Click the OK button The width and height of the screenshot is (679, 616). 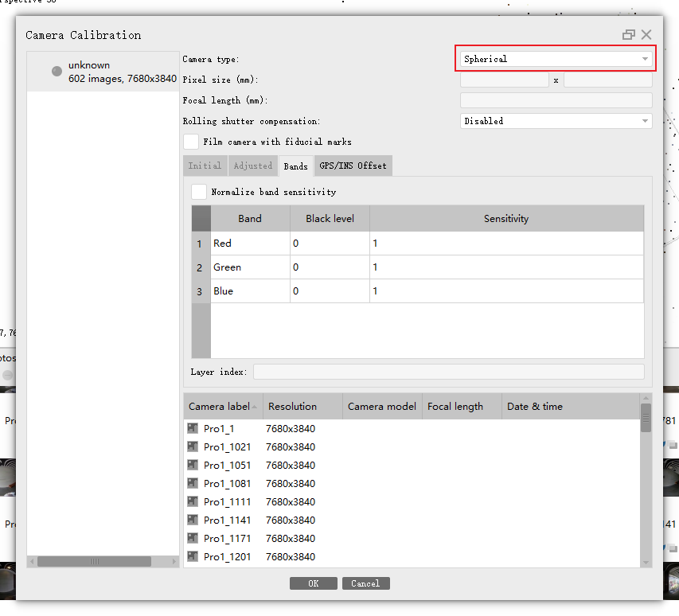314,583
